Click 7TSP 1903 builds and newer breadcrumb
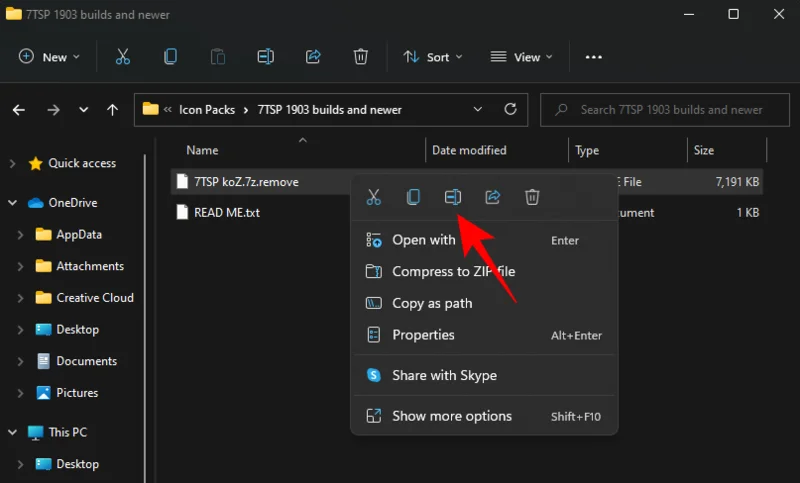Screen dimensions: 800x483 [329, 110]
